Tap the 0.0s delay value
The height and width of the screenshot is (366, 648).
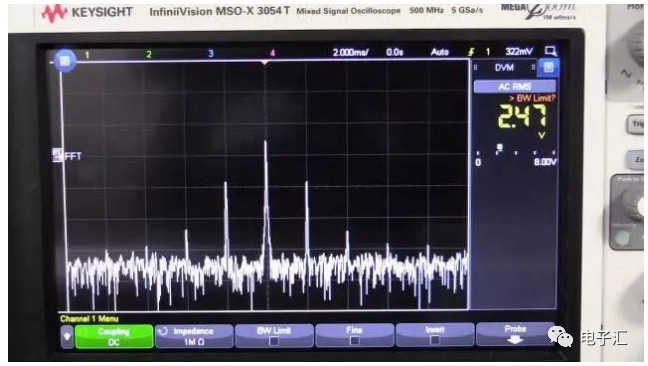click(x=395, y=52)
